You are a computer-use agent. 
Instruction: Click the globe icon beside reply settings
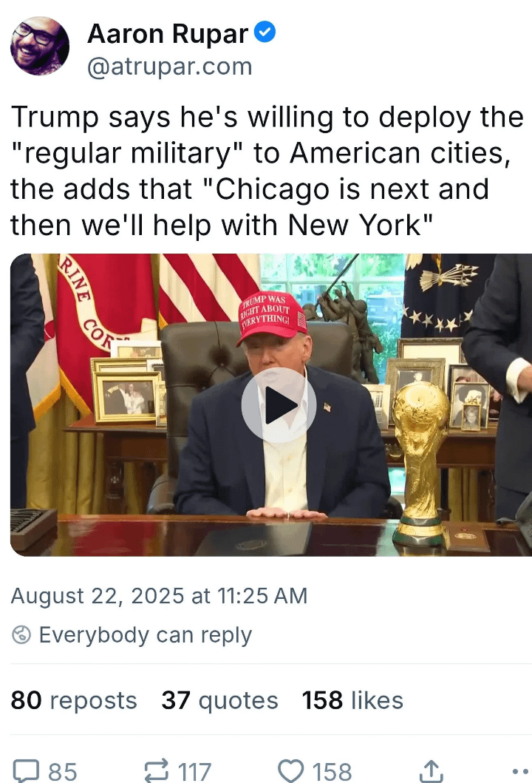[21, 635]
